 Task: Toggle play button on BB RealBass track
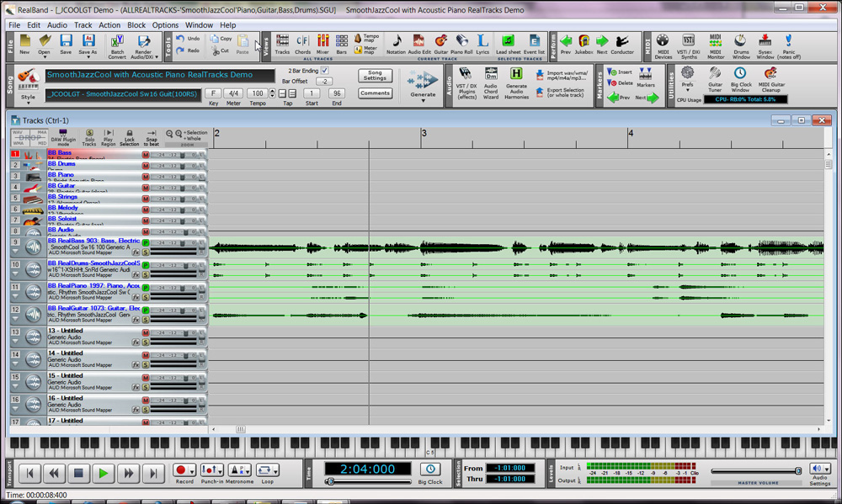tap(146, 242)
